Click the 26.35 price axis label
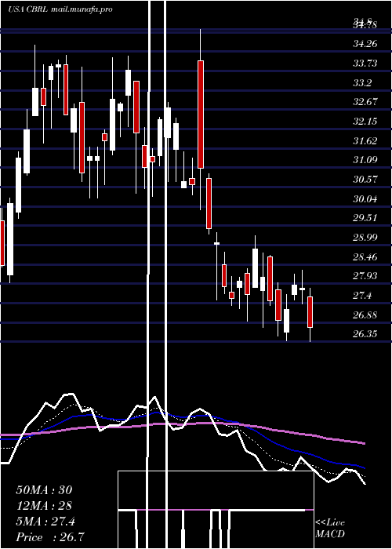This screenshot has height=549, width=392. click(x=365, y=333)
